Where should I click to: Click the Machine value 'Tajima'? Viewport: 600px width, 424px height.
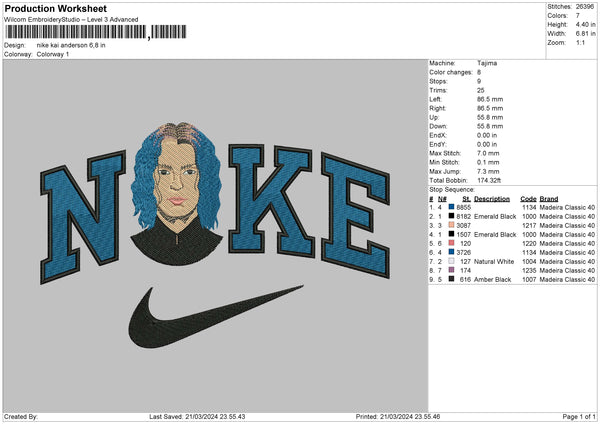coord(487,63)
